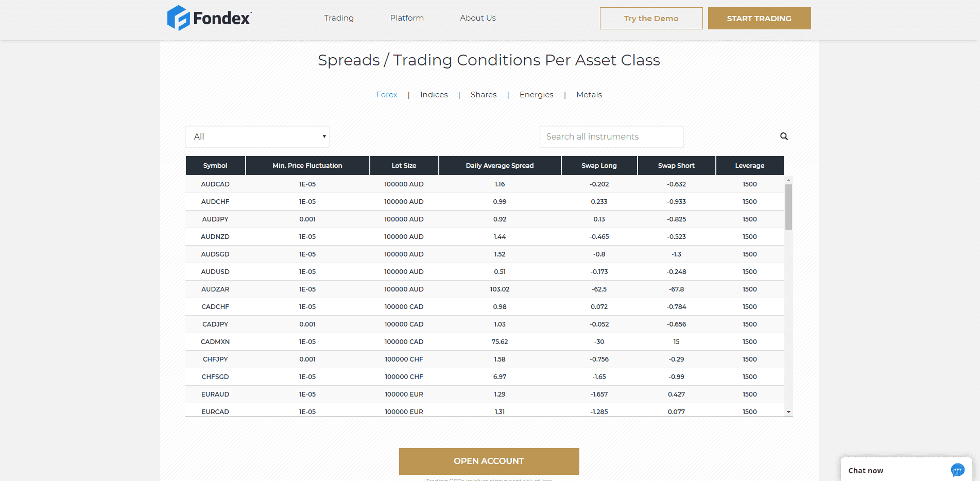Click the OPEN ACCOUNT button
The width and height of the screenshot is (980, 481).
(x=488, y=461)
